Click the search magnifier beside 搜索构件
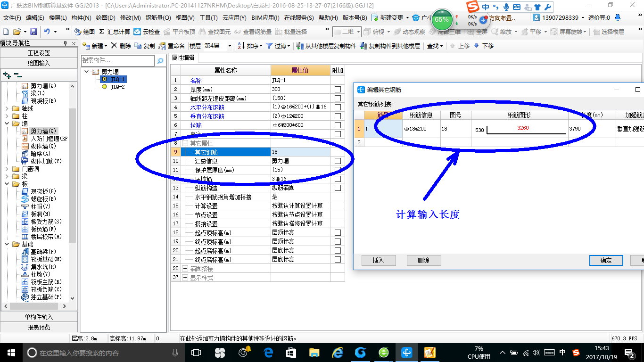Viewport: 644px width, 362px height. tap(160, 61)
